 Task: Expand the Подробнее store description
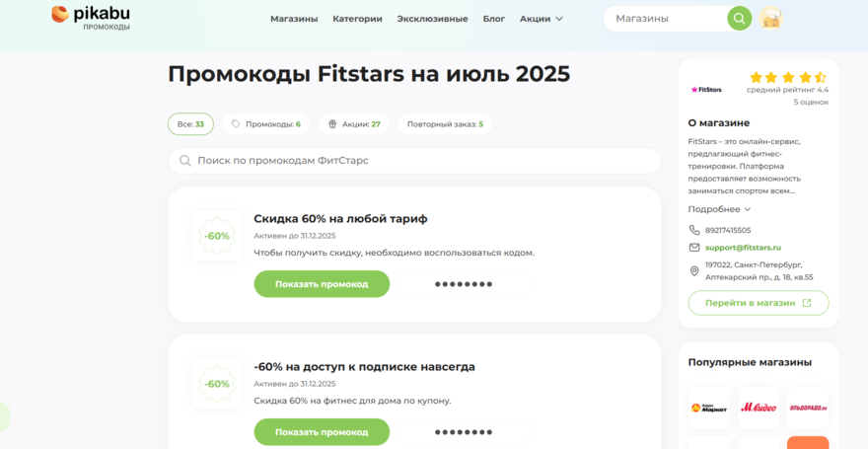719,209
